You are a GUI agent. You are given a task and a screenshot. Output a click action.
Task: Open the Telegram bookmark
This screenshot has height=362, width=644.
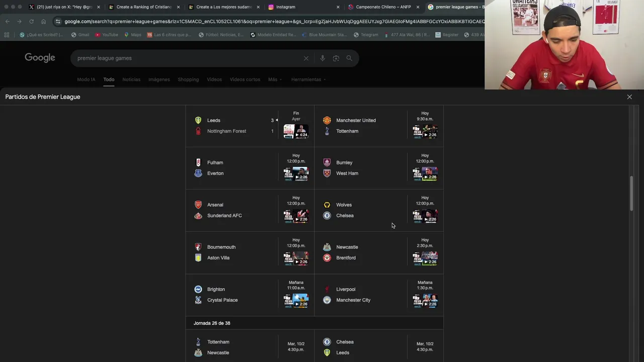point(366,35)
